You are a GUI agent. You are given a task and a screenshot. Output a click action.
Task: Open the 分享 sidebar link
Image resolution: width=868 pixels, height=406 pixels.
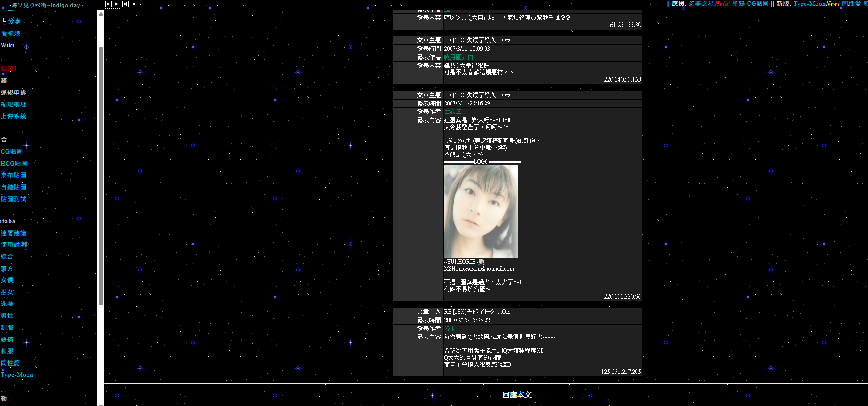(14, 21)
